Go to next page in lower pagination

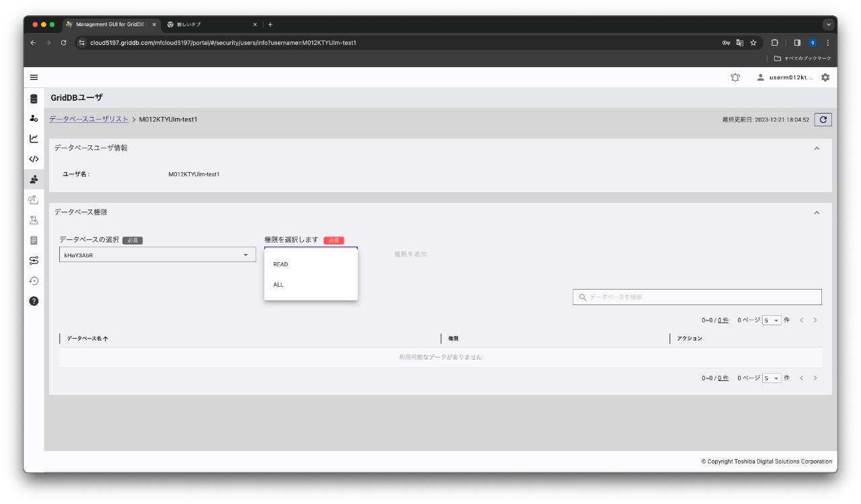tap(815, 378)
